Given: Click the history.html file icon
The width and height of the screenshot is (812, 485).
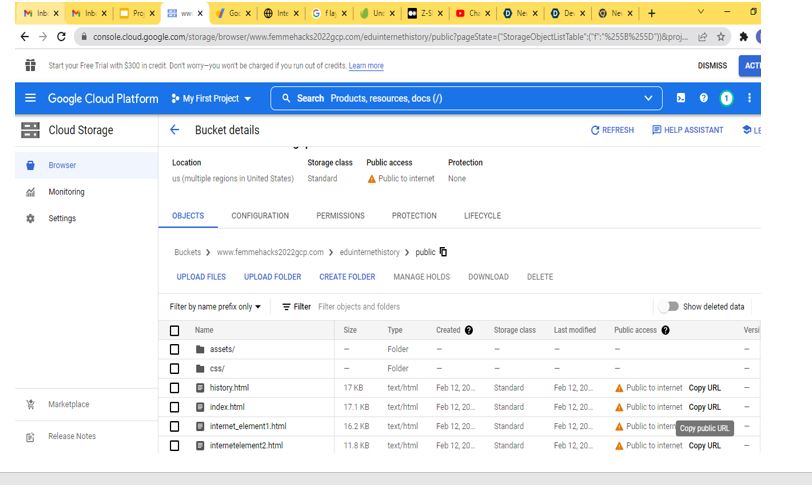Looking at the screenshot, I should point(200,388).
